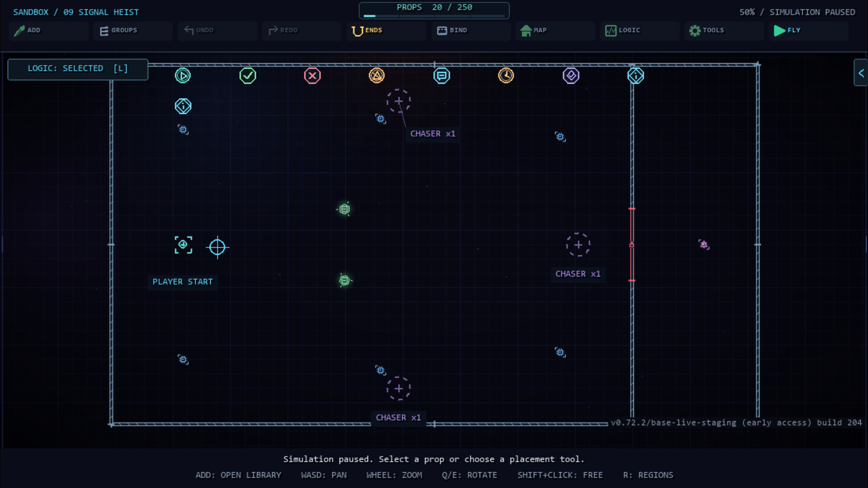The image size is (868, 488).
Task: Select the ENDS tool
Action: (x=386, y=30)
